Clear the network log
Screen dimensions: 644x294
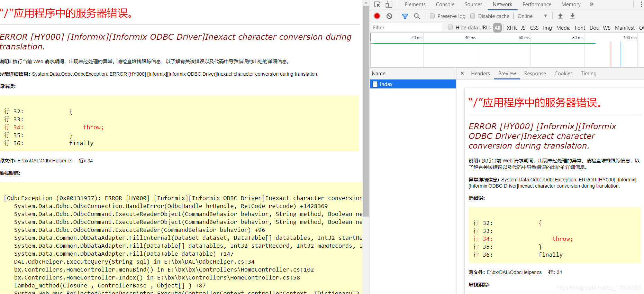(389, 16)
